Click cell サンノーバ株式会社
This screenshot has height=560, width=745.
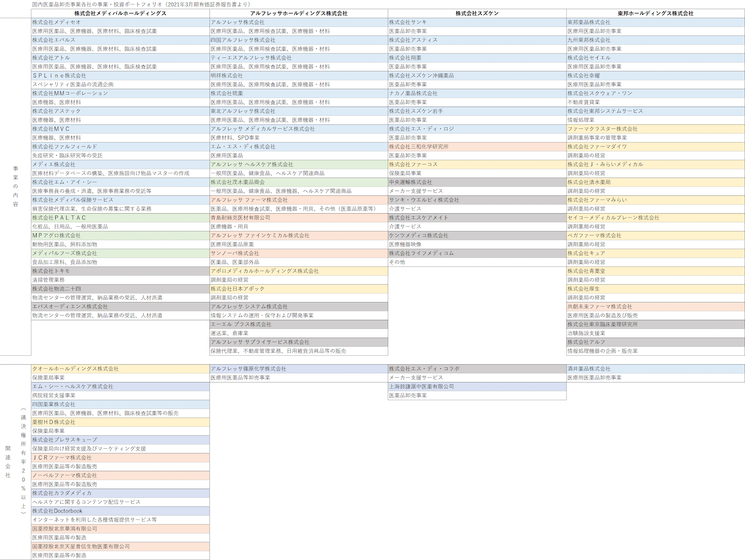(299, 253)
